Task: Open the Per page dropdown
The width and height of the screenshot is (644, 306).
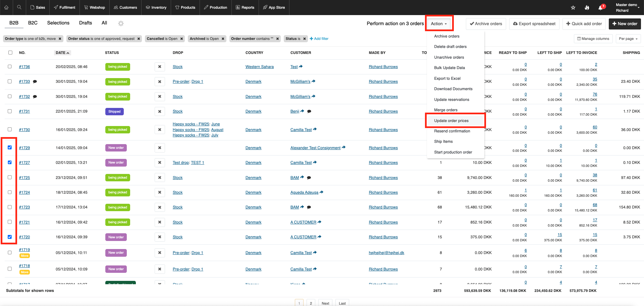Action: pos(628,39)
